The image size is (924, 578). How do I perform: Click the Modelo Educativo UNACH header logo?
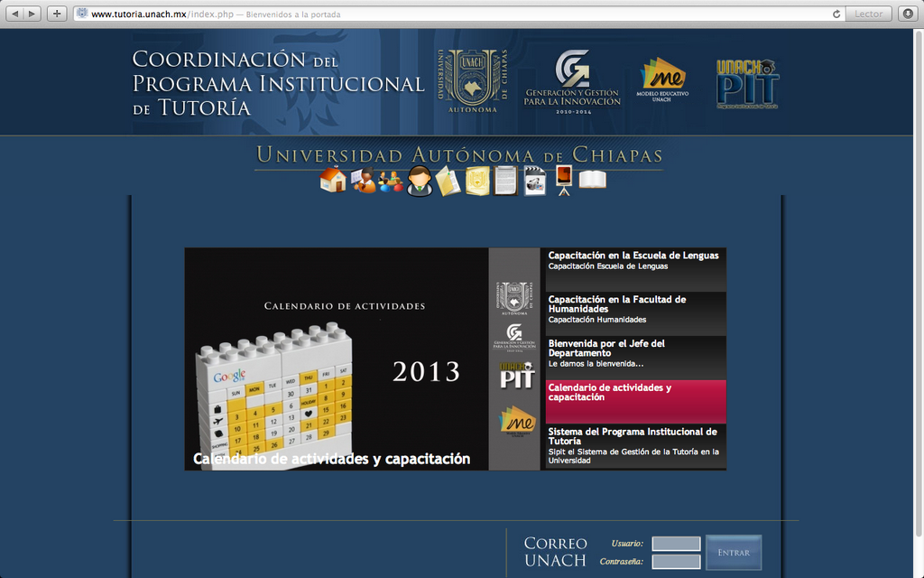(x=662, y=80)
